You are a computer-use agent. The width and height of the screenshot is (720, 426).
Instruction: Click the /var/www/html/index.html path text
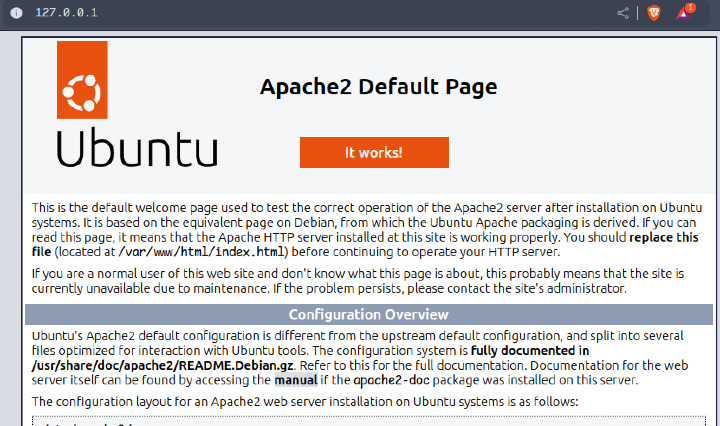(x=202, y=252)
